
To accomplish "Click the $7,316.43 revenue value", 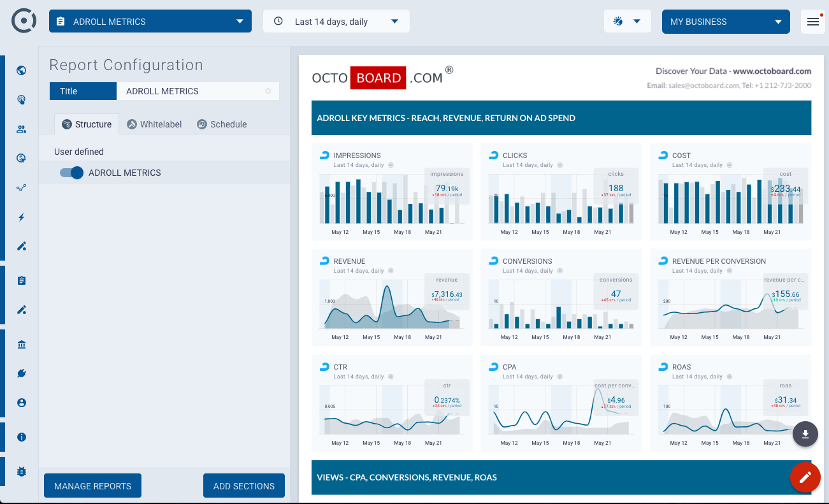I will point(447,294).
